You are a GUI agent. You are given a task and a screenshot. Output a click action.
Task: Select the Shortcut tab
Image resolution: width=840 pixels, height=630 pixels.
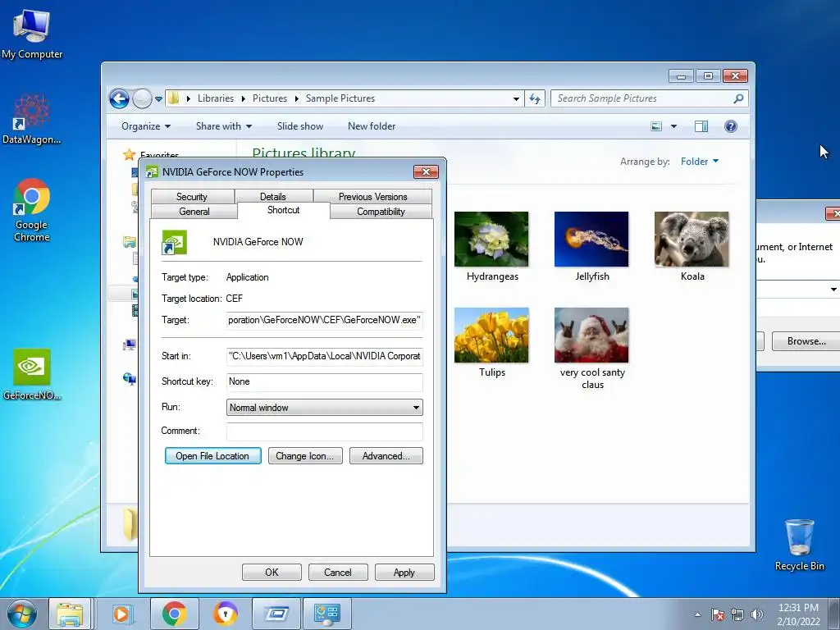click(x=283, y=210)
